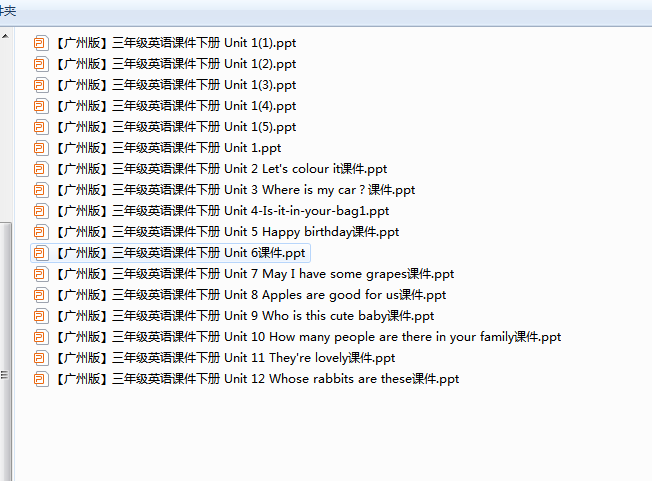652x481 pixels.
Task: Select Unit 12 Whose rabbits are these name
Action: tap(258, 379)
